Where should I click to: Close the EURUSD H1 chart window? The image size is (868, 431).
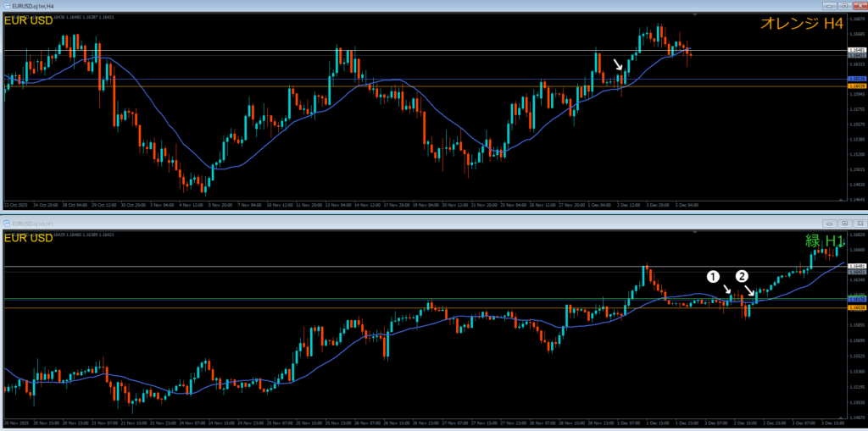[859, 223]
